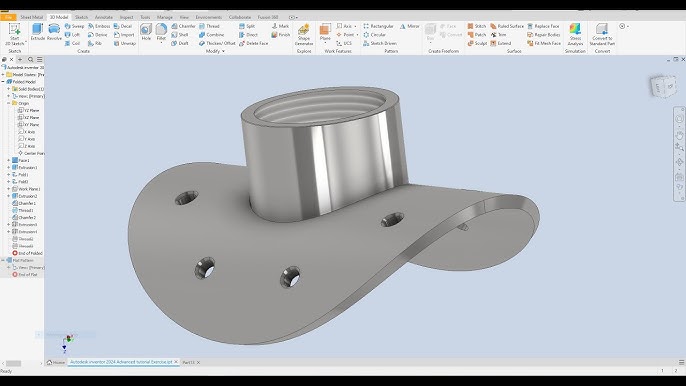Launch Stress Analysis simulation
The image size is (686, 386).
tap(575, 35)
